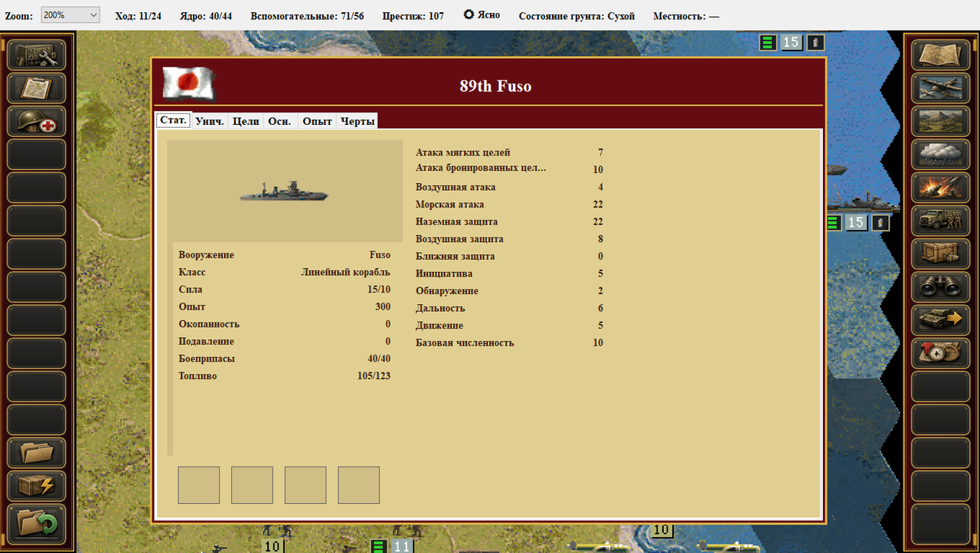The height and width of the screenshot is (553, 980).
Task: Click the Топливо 105/123 row
Action: pyautogui.click(x=284, y=376)
